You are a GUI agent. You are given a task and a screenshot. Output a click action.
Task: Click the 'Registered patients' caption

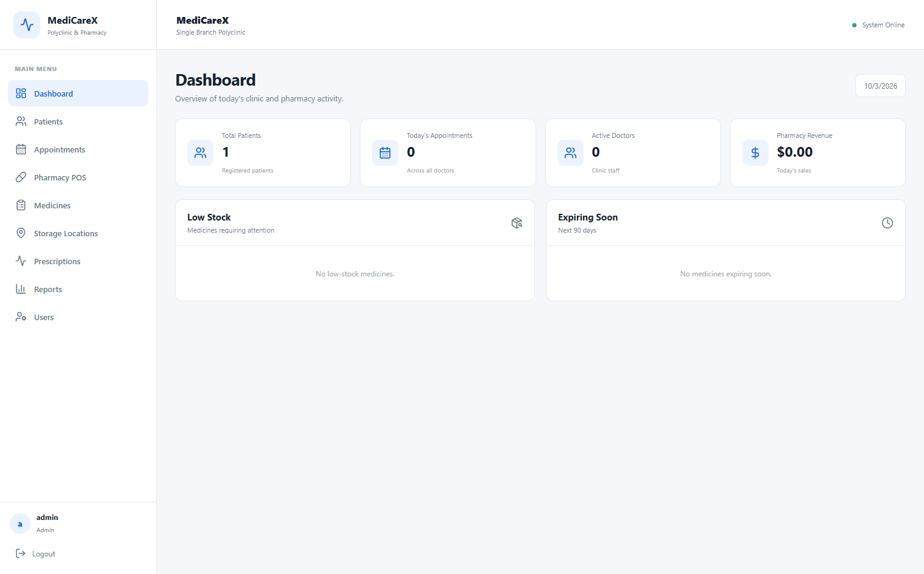click(x=247, y=171)
